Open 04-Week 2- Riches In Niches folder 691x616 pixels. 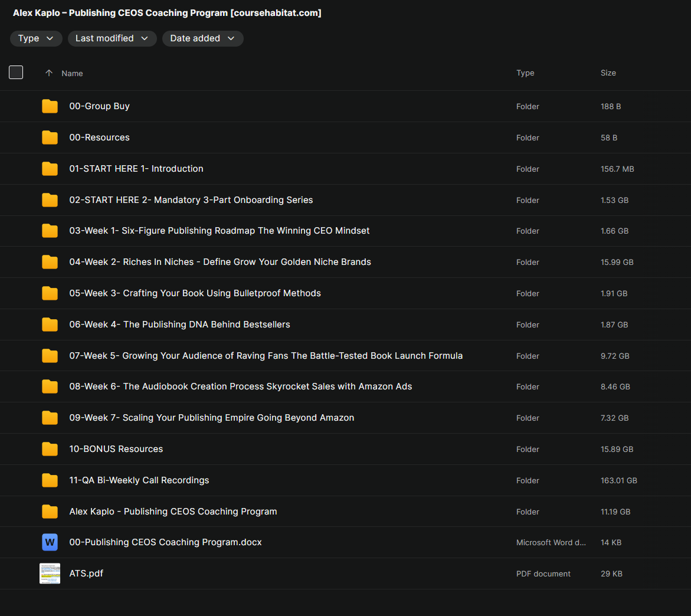click(x=220, y=262)
